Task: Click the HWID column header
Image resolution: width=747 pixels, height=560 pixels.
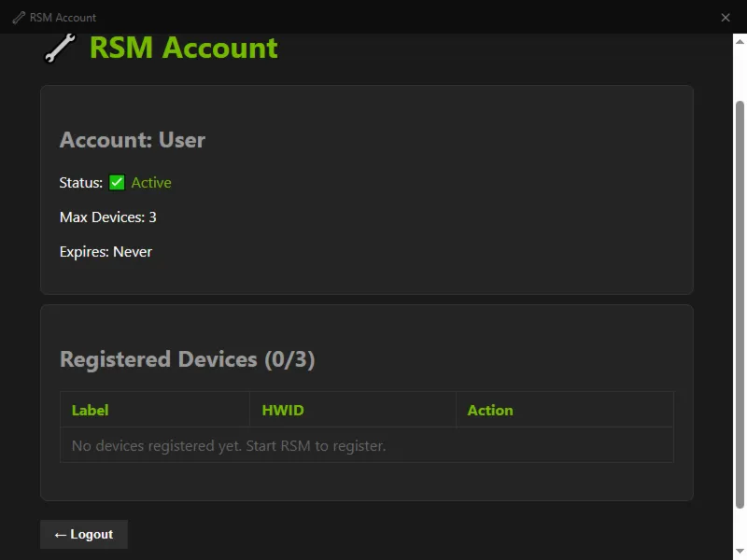Action: point(353,410)
